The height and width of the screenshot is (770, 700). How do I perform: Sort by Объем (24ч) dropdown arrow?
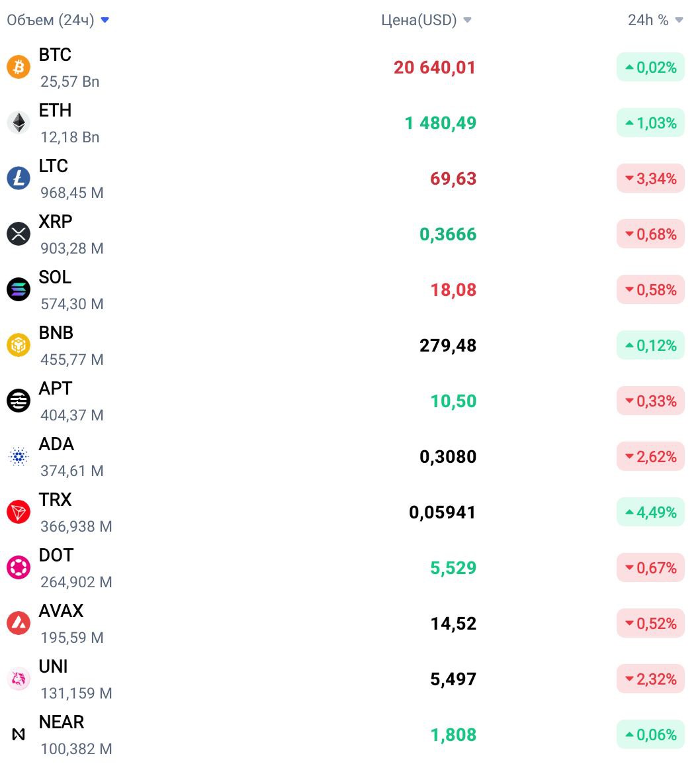[x=105, y=20]
